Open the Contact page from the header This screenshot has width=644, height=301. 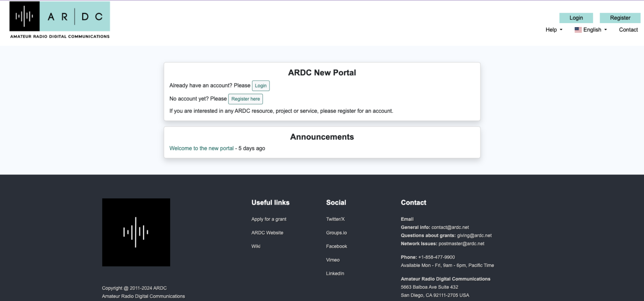pos(628,29)
